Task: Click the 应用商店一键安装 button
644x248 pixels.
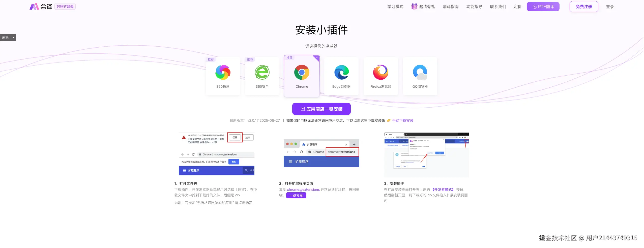Action: 321,109
